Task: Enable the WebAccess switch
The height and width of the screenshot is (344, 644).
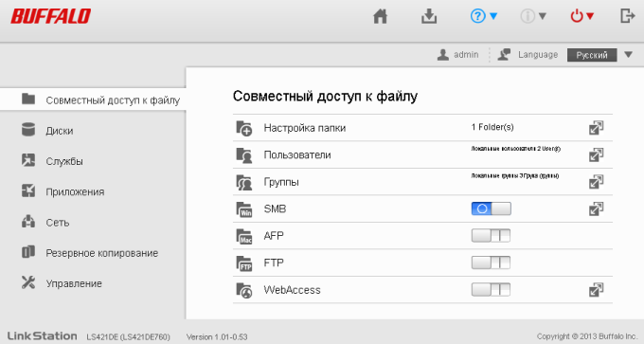Action: [491, 290]
